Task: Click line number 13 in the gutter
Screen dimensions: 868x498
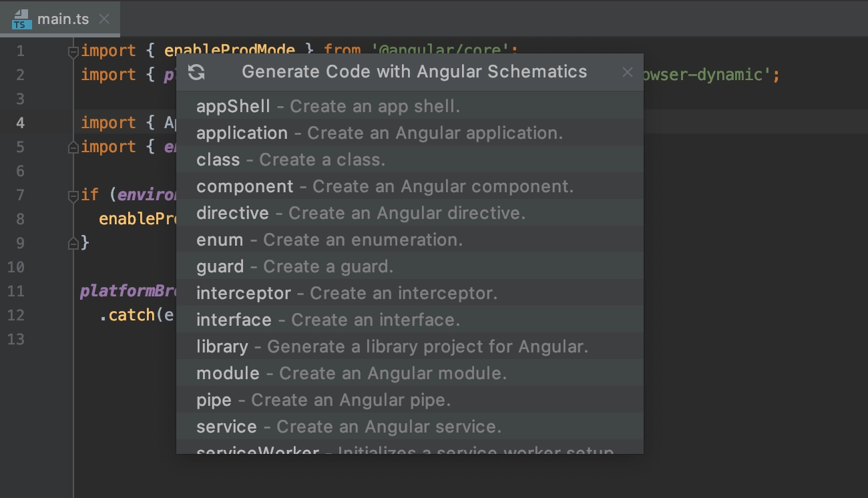Action: click(x=16, y=339)
